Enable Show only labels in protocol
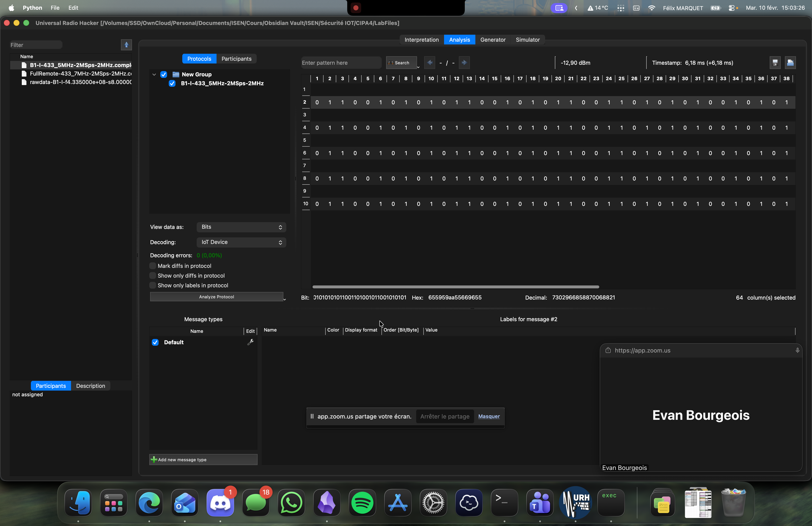This screenshot has height=526, width=812. [153, 285]
